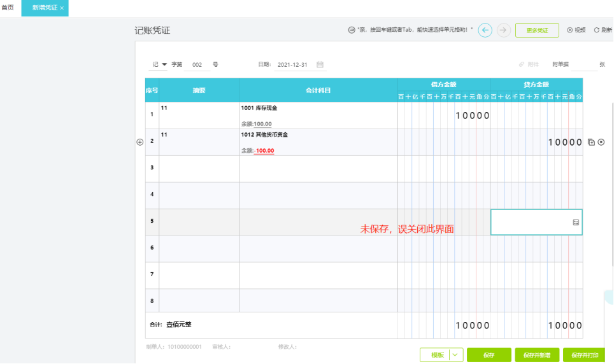614x364 pixels.
Task: Play the 视频 tutorial video
Action: pos(576,30)
